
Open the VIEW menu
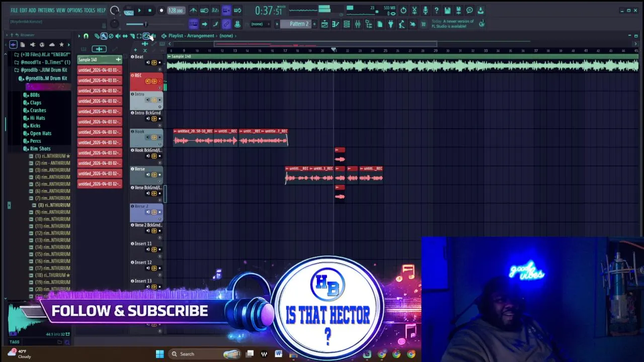point(60,10)
